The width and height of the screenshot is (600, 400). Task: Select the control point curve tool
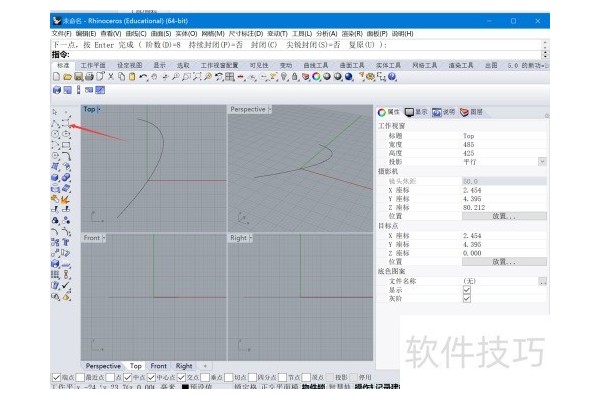66,123
